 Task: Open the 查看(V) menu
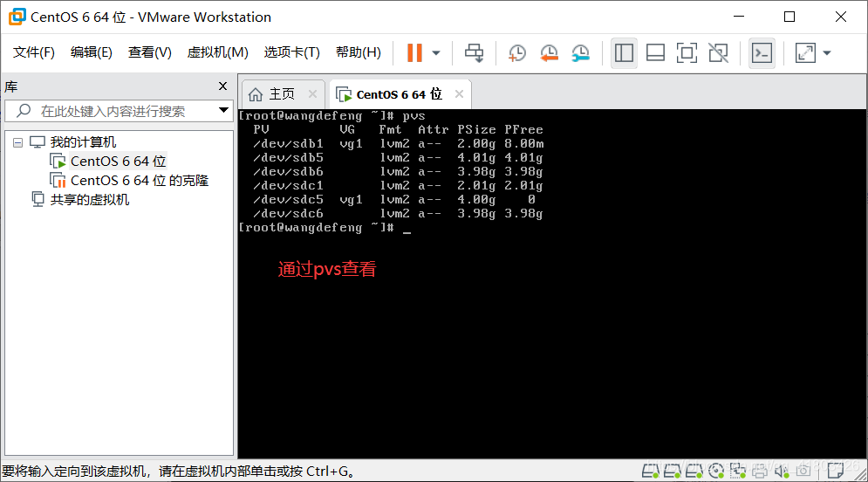[149, 52]
